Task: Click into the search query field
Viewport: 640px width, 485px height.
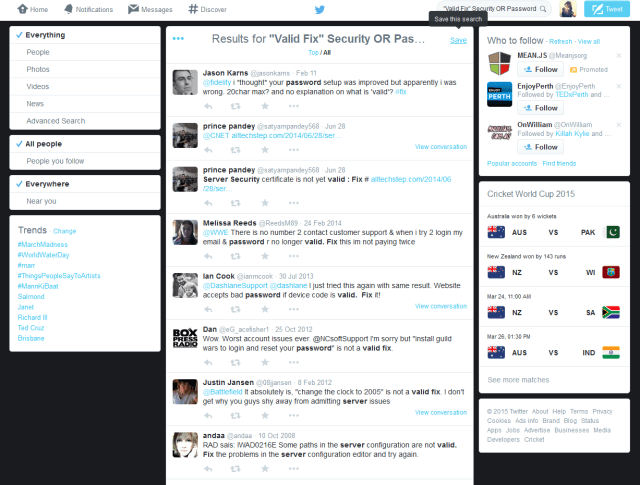Action: coord(490,9)
